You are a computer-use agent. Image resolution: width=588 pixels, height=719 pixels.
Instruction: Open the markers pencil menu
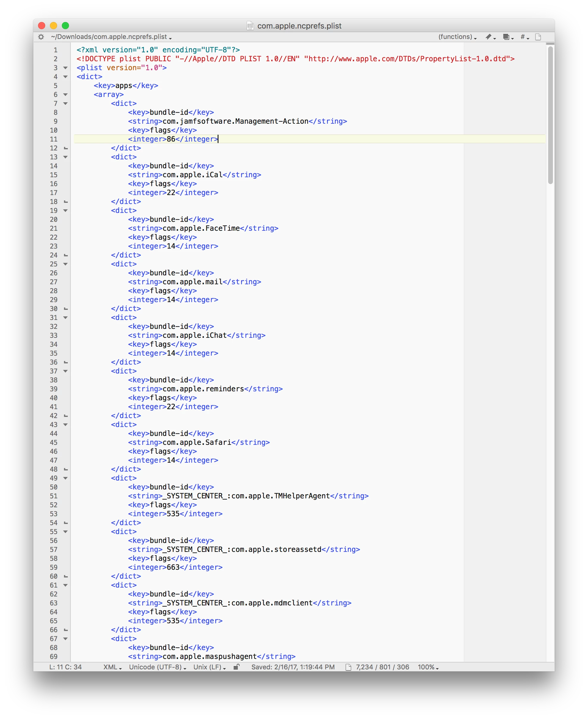pyautogui.click(x=490, y=37)
